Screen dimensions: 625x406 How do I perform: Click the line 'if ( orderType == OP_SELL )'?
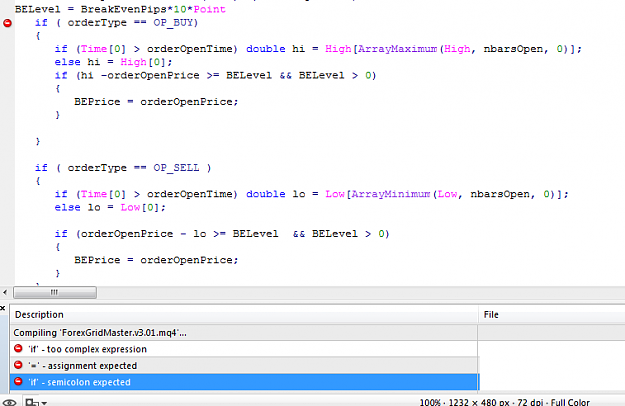(x=123, y=168)
